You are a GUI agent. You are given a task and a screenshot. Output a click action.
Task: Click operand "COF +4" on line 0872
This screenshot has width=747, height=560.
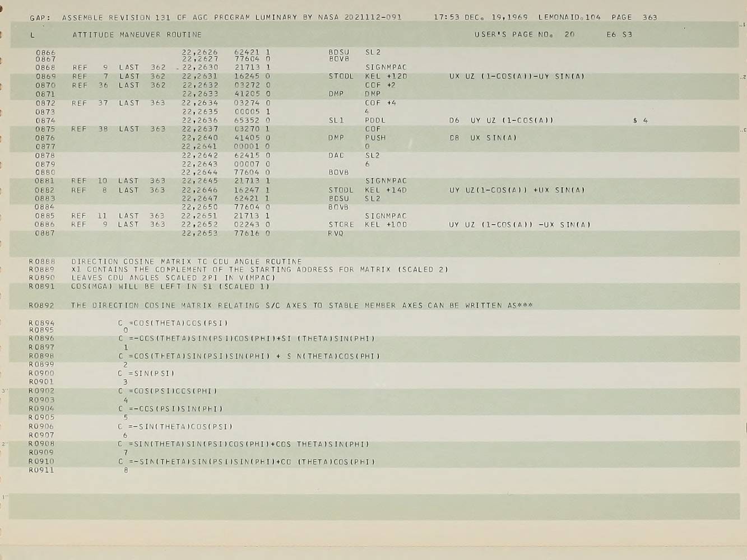(381, 103)
